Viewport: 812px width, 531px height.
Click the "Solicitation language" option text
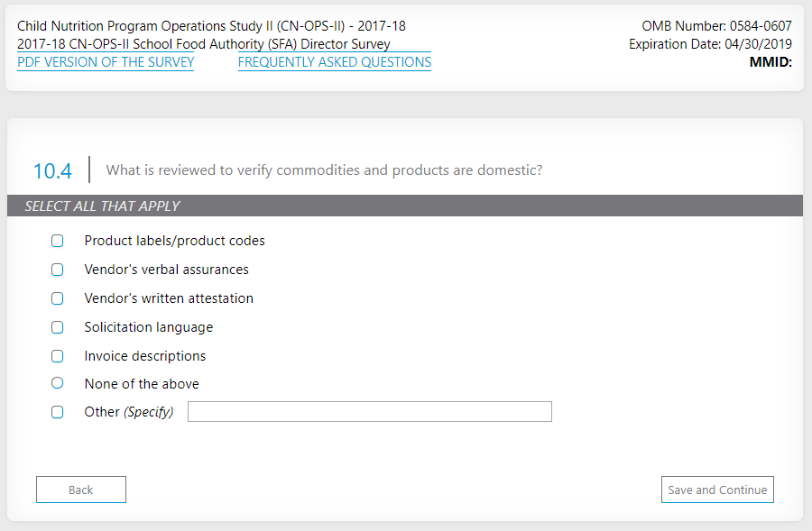coord(149,327)
